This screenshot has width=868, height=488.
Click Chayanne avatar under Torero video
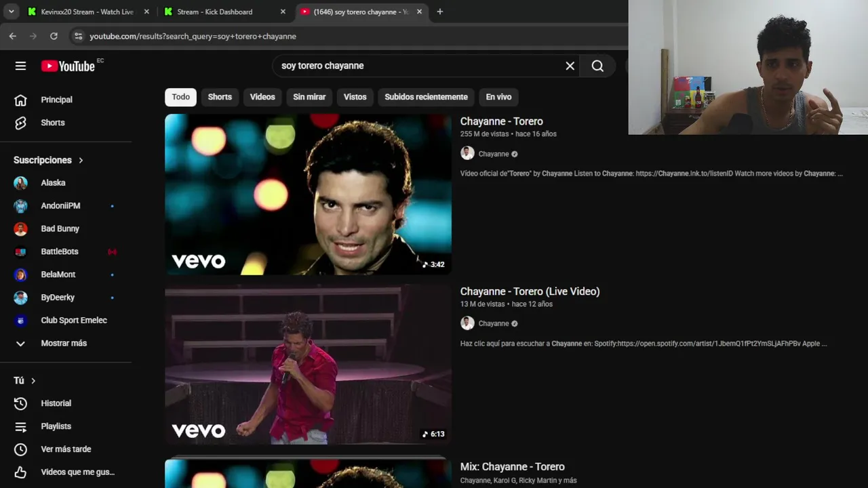(467, 153)
